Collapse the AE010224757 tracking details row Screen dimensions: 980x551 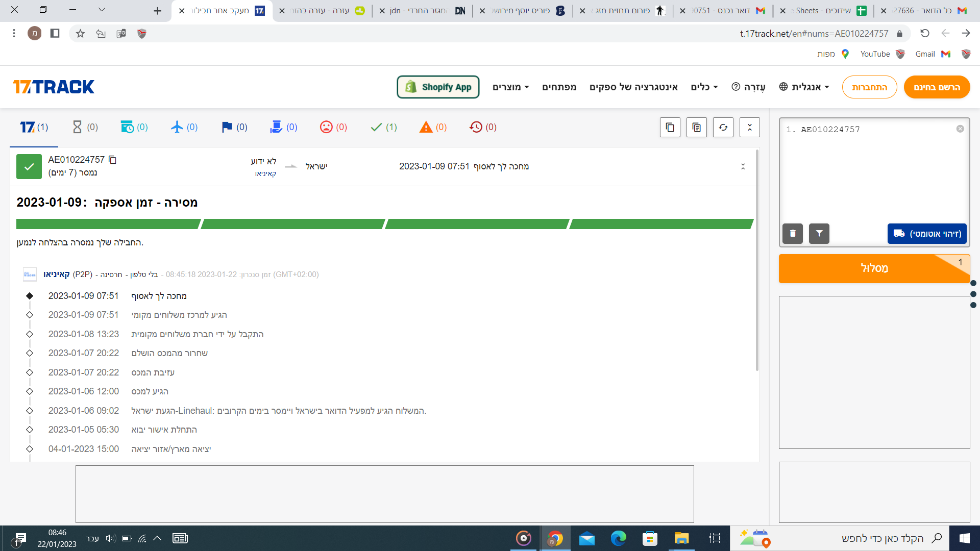743,167
